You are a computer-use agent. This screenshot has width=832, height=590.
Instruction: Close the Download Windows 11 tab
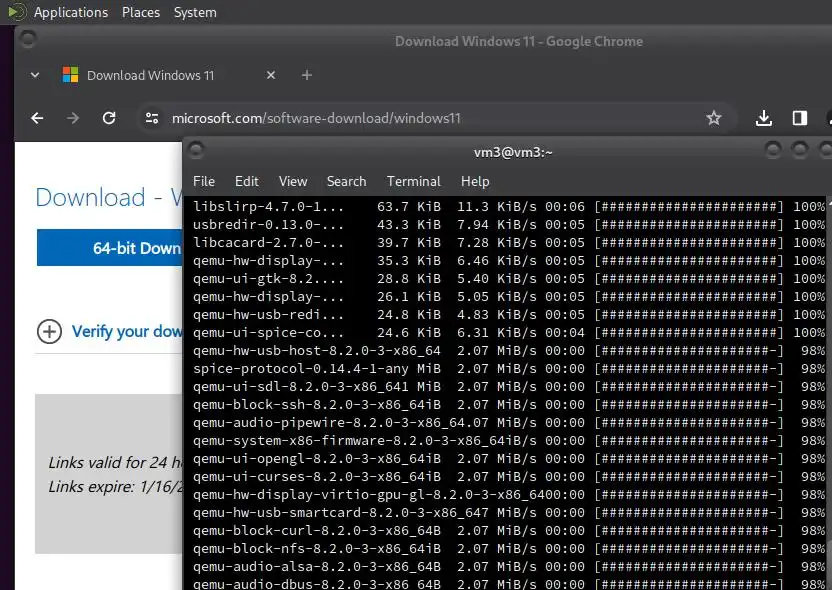[x=271, y=75]
